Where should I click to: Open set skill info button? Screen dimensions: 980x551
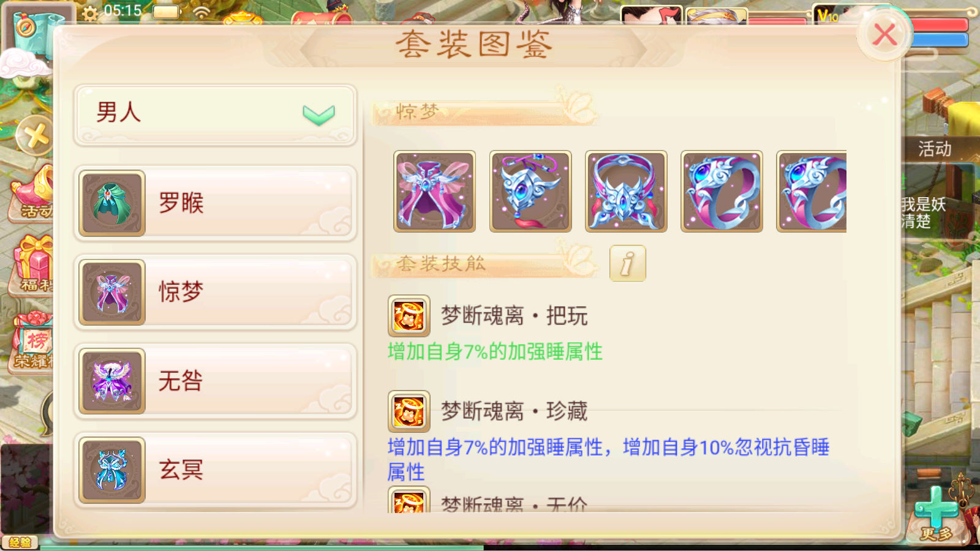click(628, 263)
